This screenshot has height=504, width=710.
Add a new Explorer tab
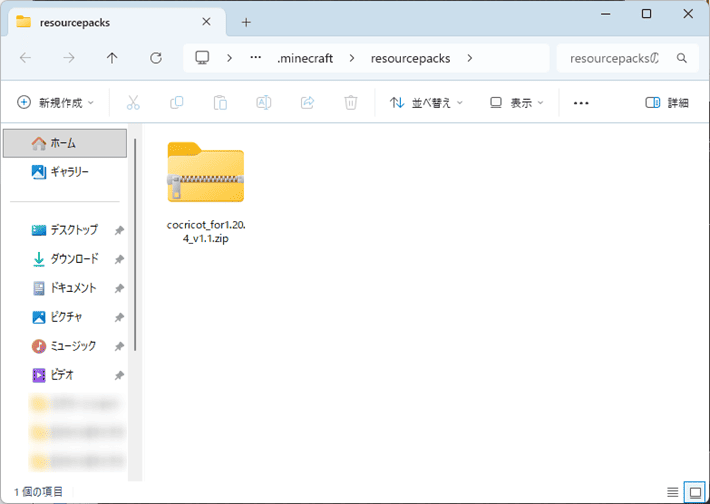pos(246,22)
